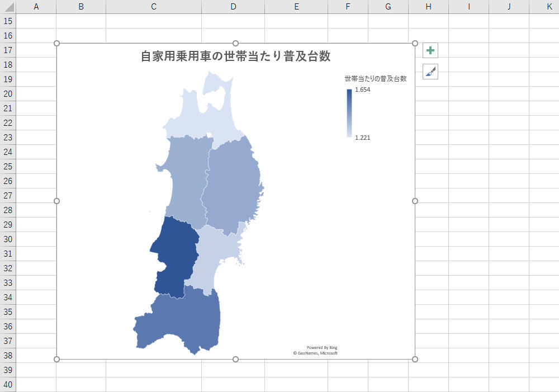The image size is (559, 392).
Task: Select column A header
Action: [36, 7]
